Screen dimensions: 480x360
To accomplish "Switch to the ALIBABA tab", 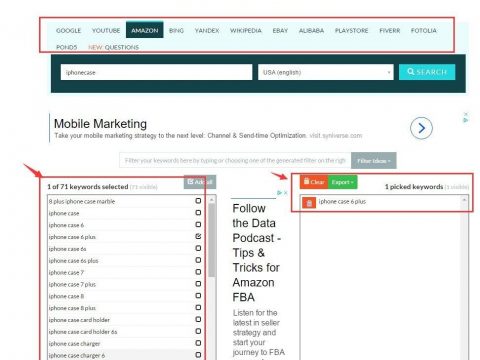I will point(311,30).
